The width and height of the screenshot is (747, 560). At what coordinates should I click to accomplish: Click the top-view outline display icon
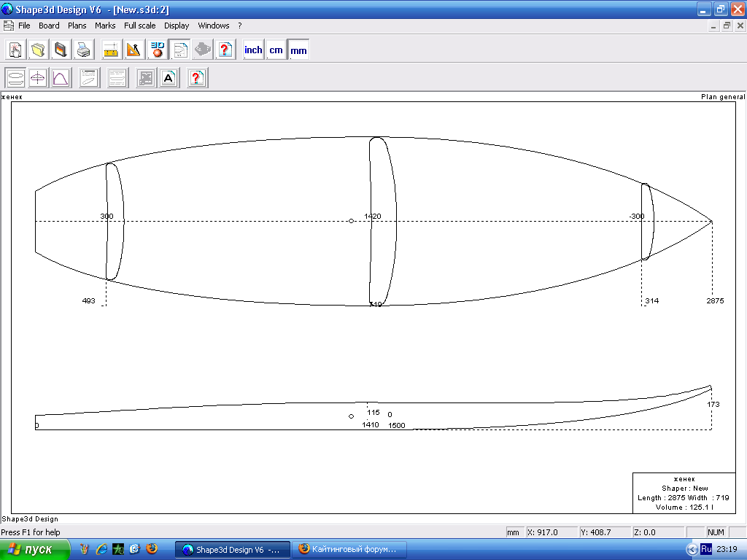click(x=15, y=77)
